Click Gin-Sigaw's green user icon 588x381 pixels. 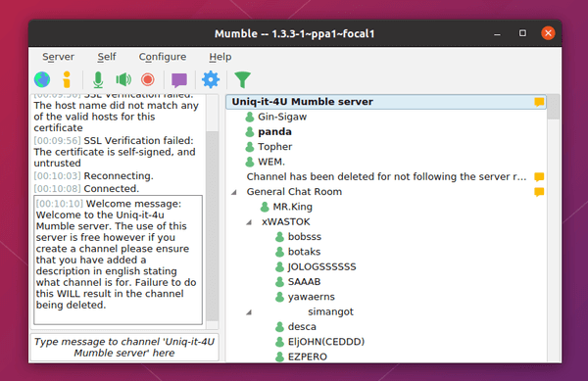point(250,117)
